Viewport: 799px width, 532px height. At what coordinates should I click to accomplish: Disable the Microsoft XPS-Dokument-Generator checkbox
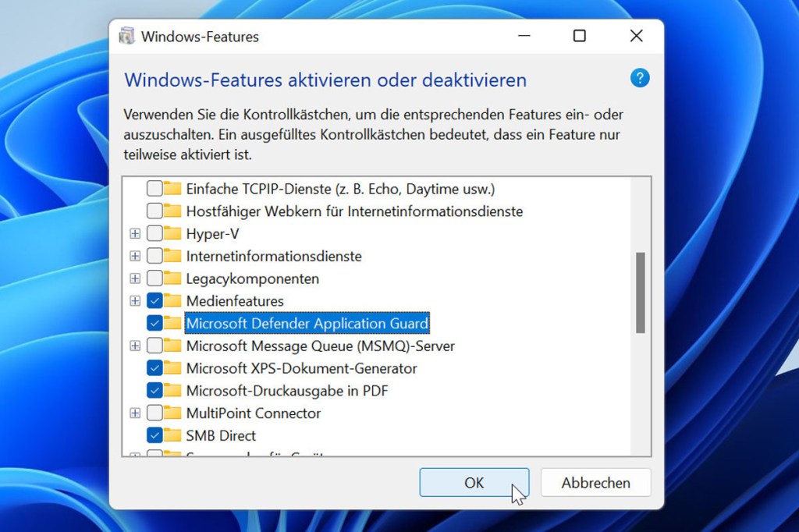point(154,368)
